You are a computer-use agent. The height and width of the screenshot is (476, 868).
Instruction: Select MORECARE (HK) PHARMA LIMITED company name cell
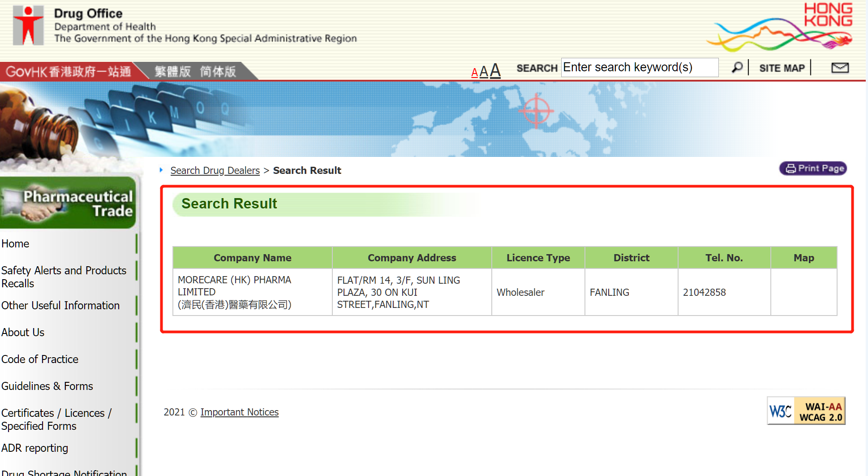coord(253,292)
